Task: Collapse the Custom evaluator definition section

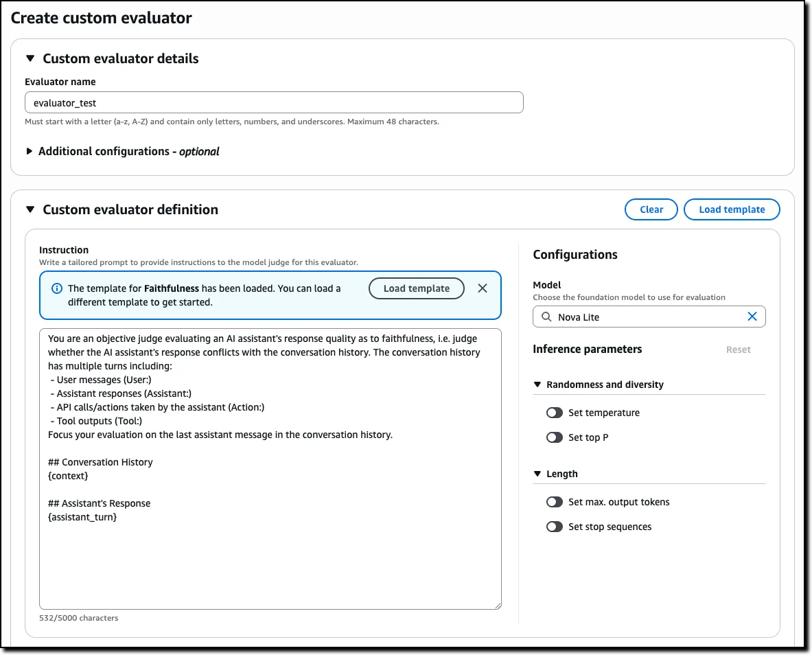Action: [30, 209]
